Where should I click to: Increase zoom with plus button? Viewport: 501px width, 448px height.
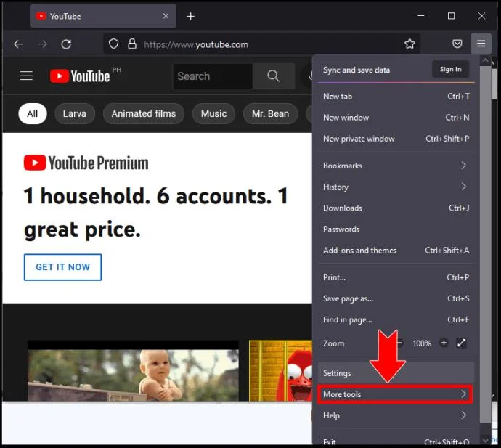coord(444,343)
